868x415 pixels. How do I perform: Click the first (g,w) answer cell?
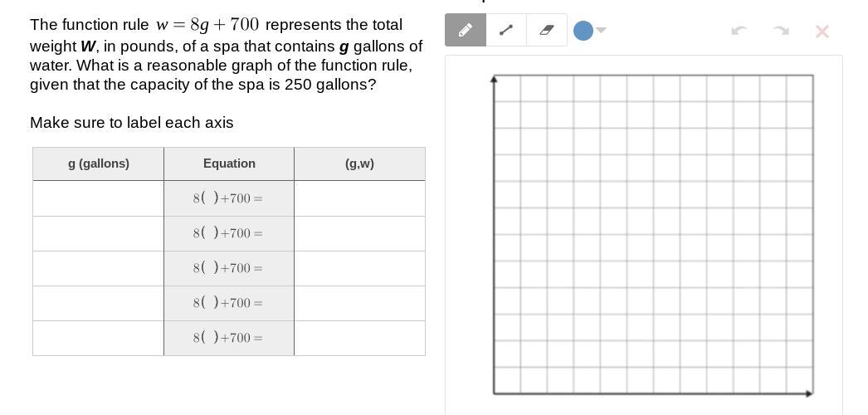pos(359,198)
